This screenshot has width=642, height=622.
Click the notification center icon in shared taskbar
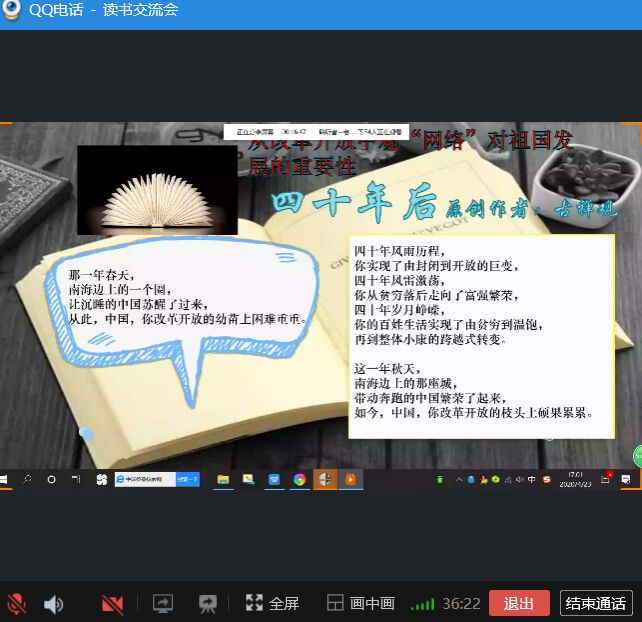(626, 480)
